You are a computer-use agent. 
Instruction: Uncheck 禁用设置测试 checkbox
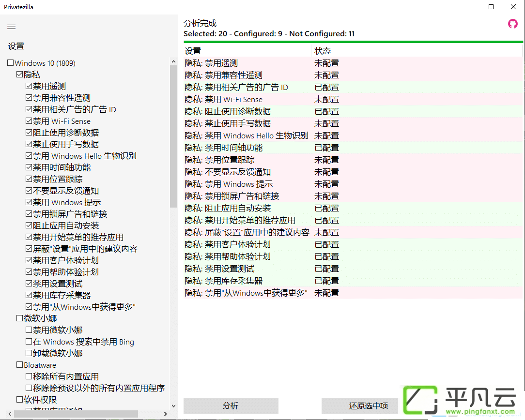point(29,284)
